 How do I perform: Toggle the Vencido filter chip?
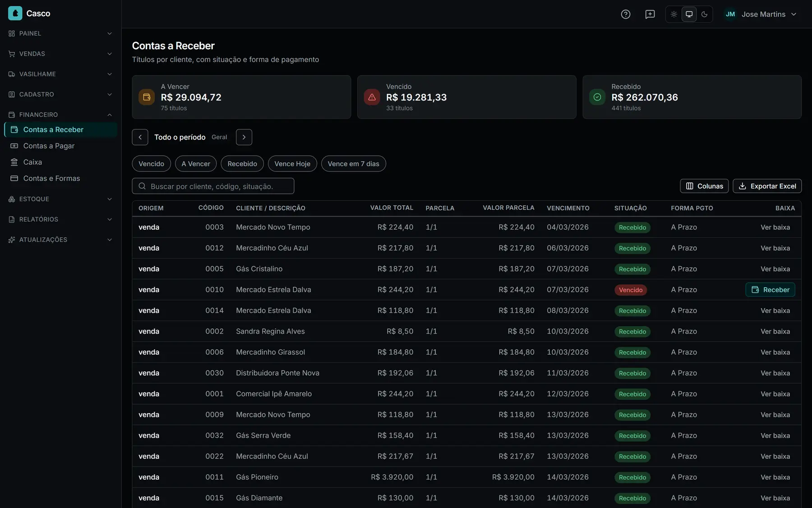pos(152,164)
